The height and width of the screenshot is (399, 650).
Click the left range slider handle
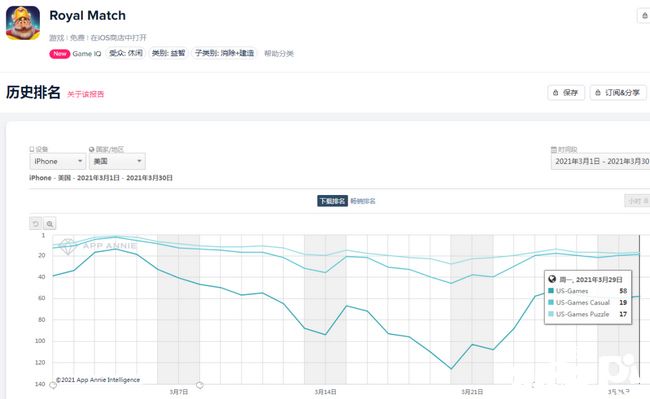(x=53, y=385)
